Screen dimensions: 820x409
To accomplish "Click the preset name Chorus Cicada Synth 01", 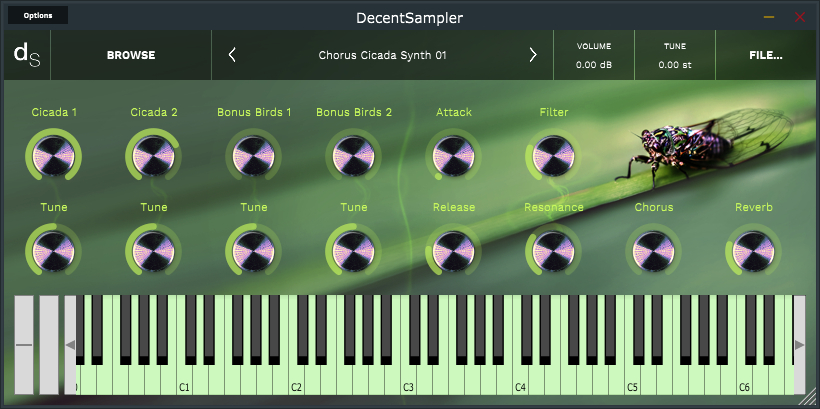I will [x=382, y=55].
